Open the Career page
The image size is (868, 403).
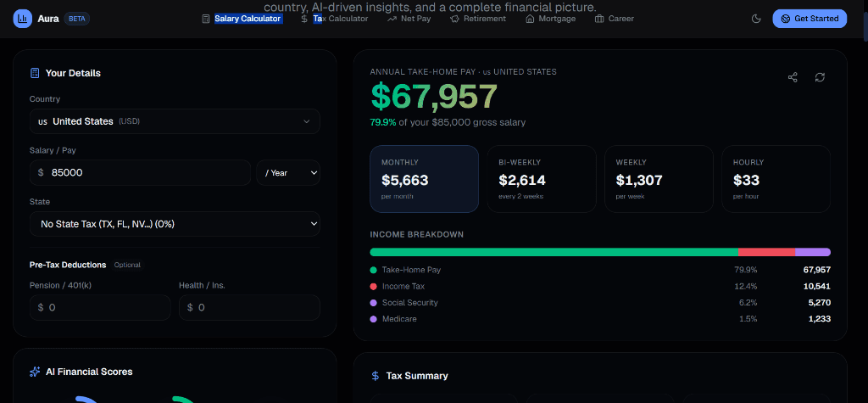621,19
